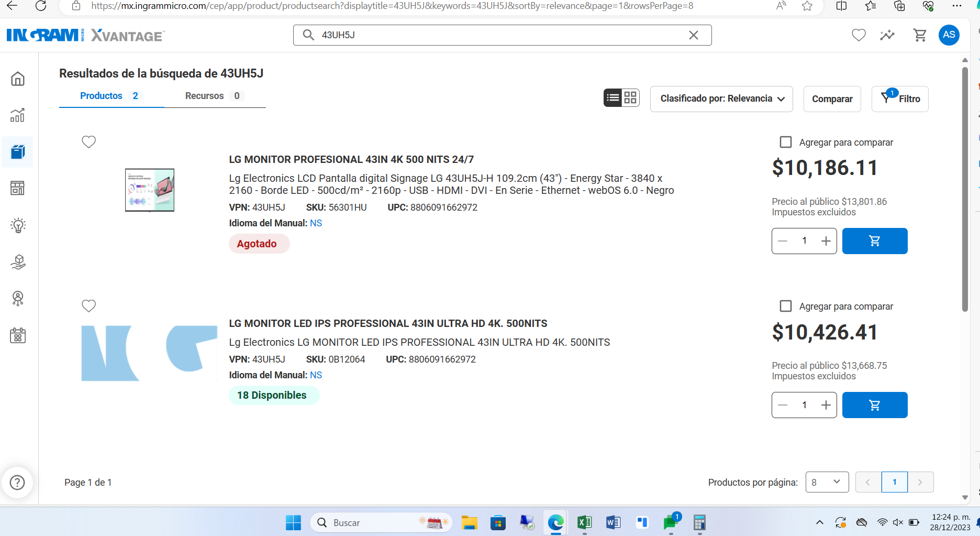Viewport: 980px width, 536px height.
Task: Increase quantity for $10,426.41 product
Action: [826, 405]
